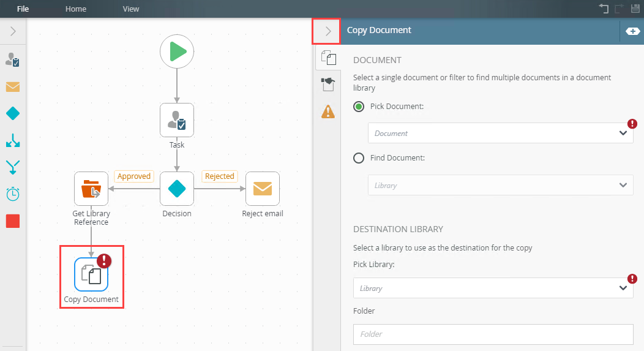Viewport: 644px width, 351px height.
Task: Select the Task step on canvas
Action: [177, 120]
